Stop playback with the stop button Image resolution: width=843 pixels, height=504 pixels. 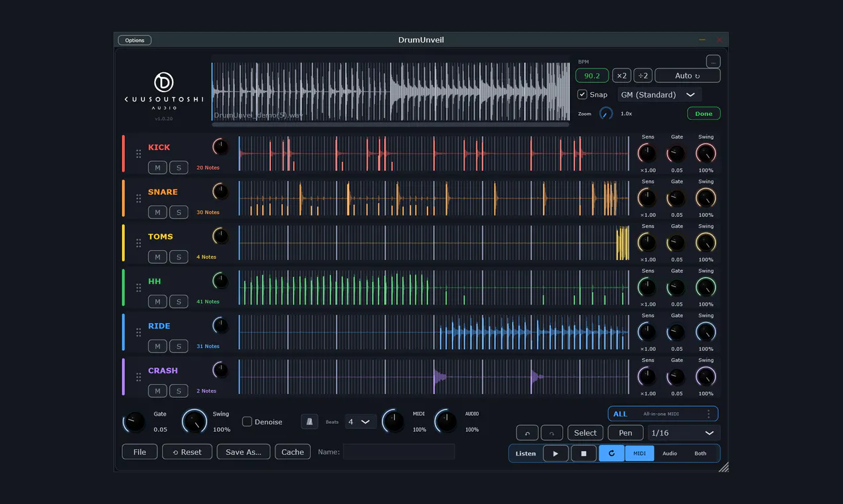click(583, 454)
